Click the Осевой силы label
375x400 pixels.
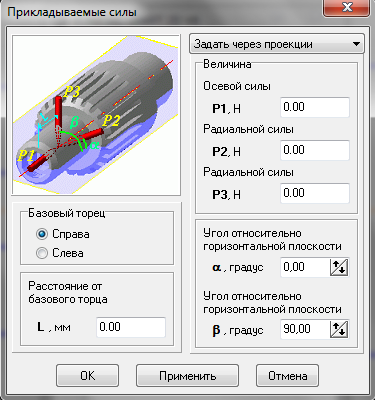tap(237, 86)
